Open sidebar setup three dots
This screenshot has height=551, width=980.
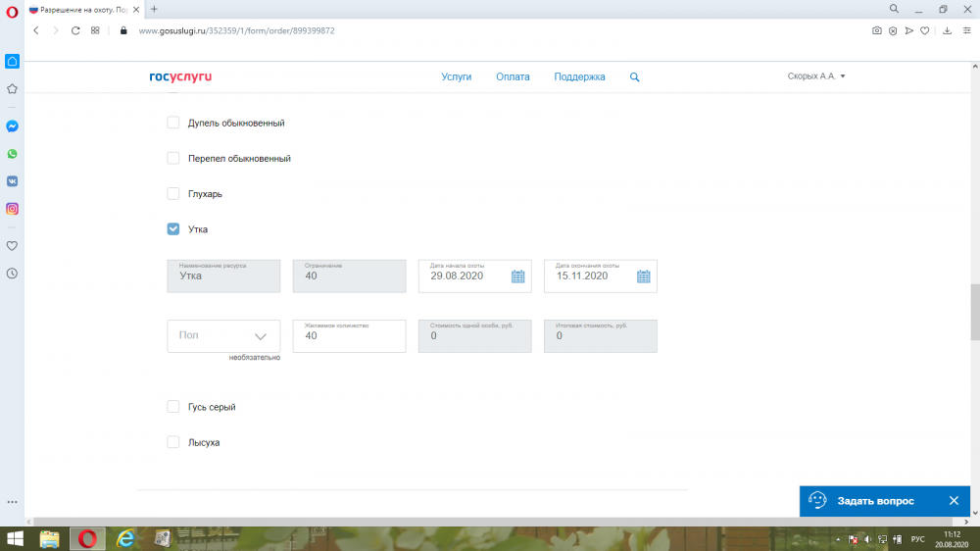click(12, 502)
